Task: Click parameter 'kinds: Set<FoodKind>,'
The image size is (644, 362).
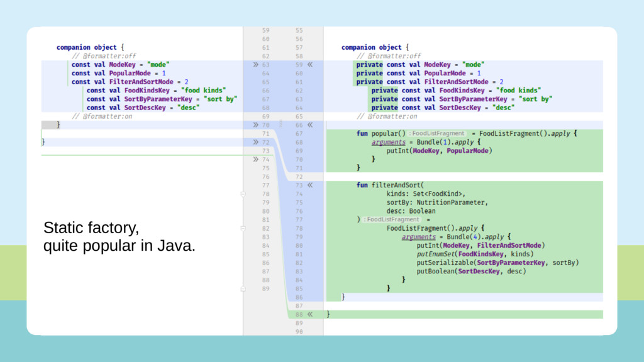Action: (426, 194)
